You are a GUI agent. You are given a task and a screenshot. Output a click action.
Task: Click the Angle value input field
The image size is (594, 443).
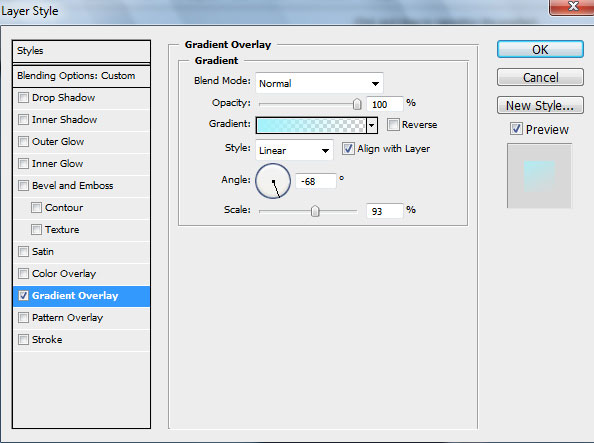316,181
